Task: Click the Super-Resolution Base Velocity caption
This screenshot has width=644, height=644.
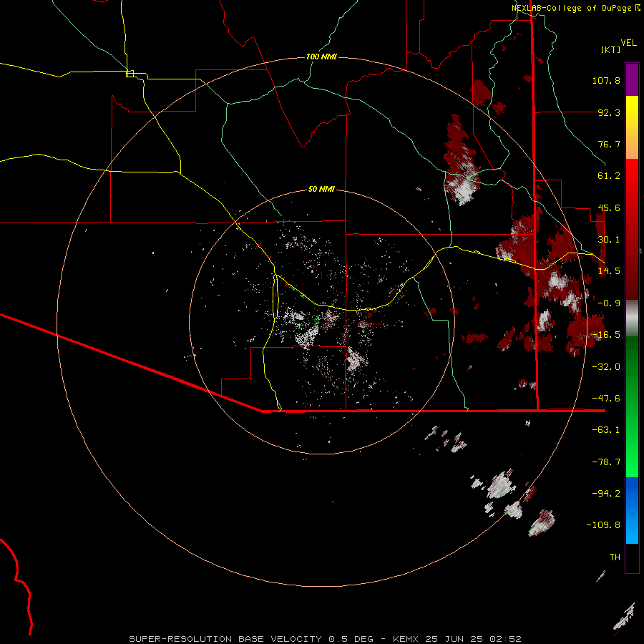Action: [x=325, y=639]
